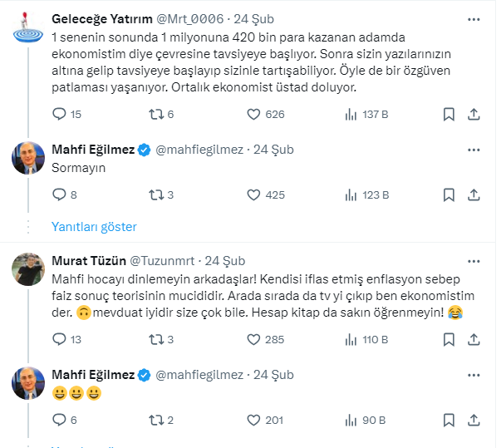This screenshot has height=448, width=501.
Task: Expand replies with "Yanıtları göster"
Action: [x=94, y=226]
